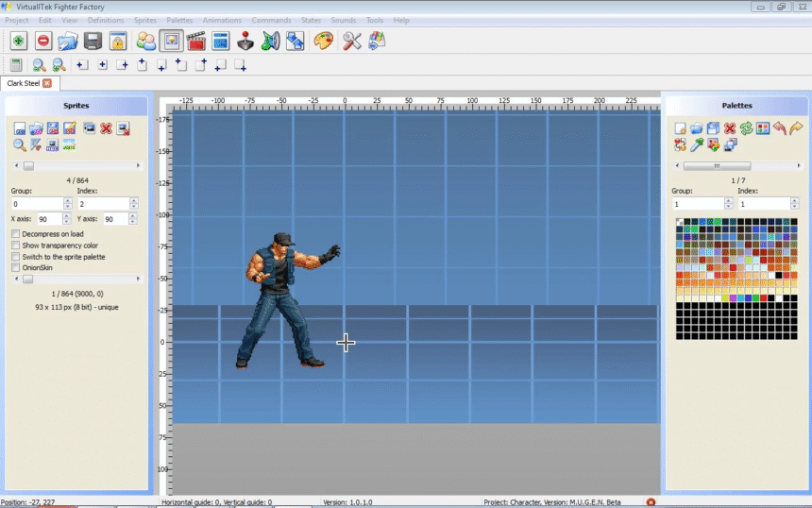Toggle Show transparency color checkbox
Image resolution: width=812 pixels, height=508 pixels.
click(15, 246)
